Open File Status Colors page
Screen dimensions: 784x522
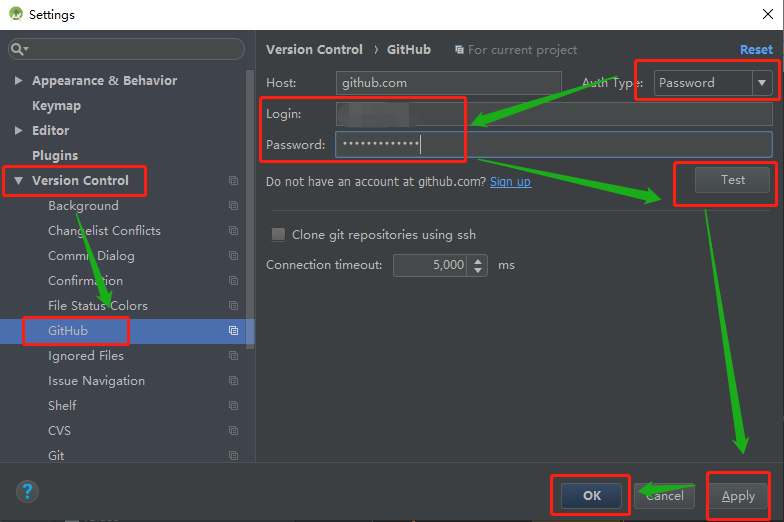[98, 306]
